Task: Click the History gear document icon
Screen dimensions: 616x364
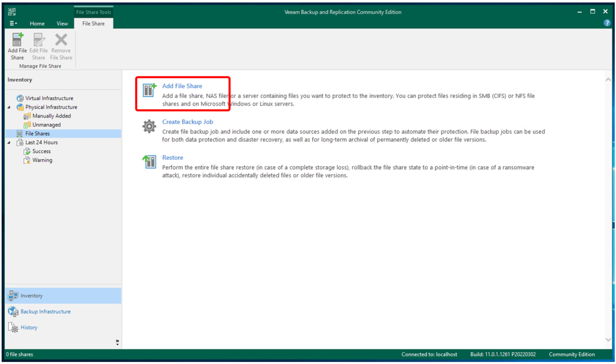Action: tap(13, 328)
